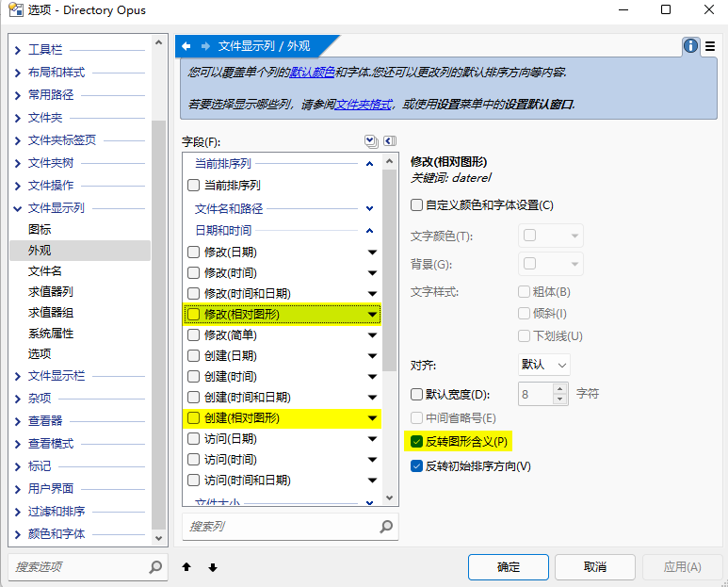The width and height of the screenshot is (728, 587).
Task: Check the 修改(日期) checkbox
Action: (x=193, y=253)
